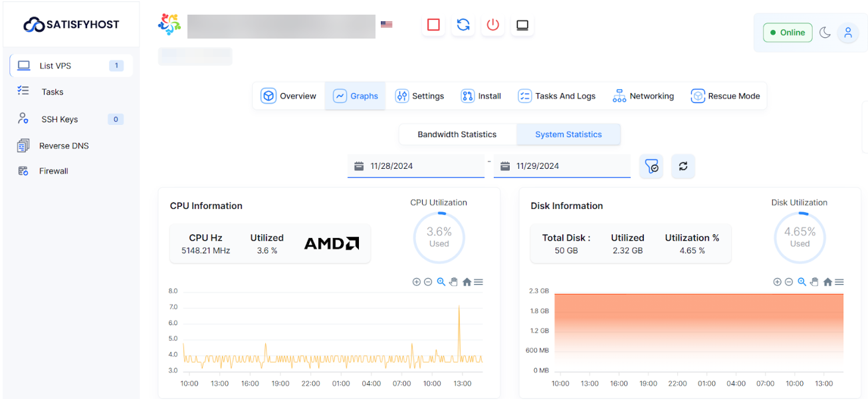Image resolution: width=868 pixels, height=409 pixels.
Task: Click the colorful OS distro logo
Action: click(169, 25)
